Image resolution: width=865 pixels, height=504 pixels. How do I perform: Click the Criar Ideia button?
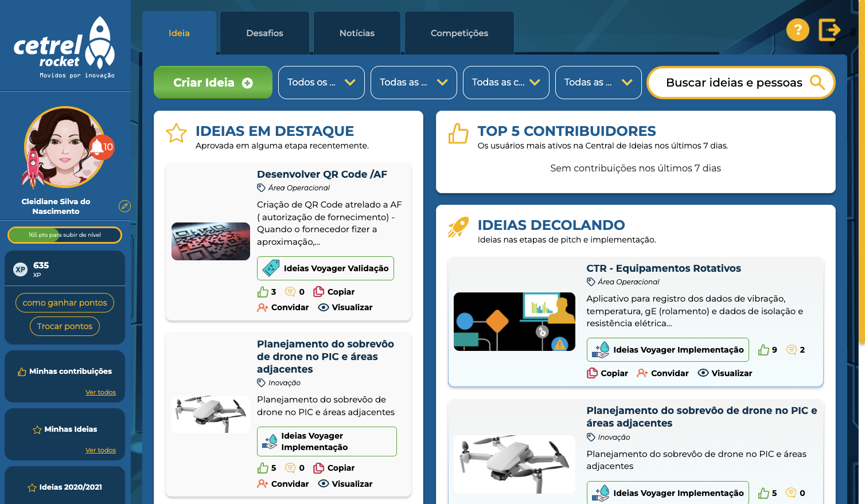(213, 83)
